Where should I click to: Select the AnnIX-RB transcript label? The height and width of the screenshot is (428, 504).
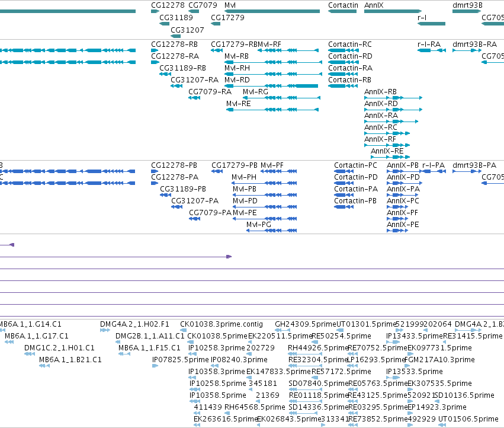pos(380,92)
